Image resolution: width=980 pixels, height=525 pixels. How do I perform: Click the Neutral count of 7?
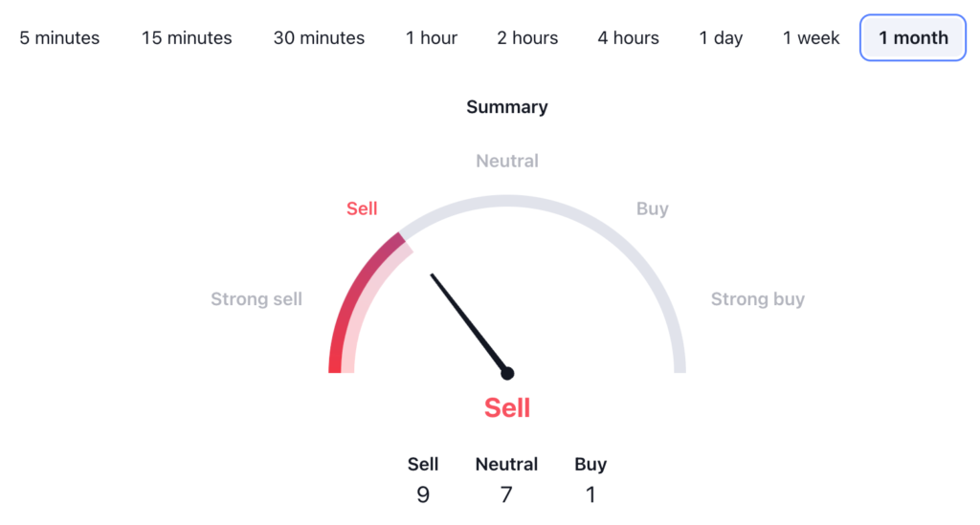click(506, 494)
